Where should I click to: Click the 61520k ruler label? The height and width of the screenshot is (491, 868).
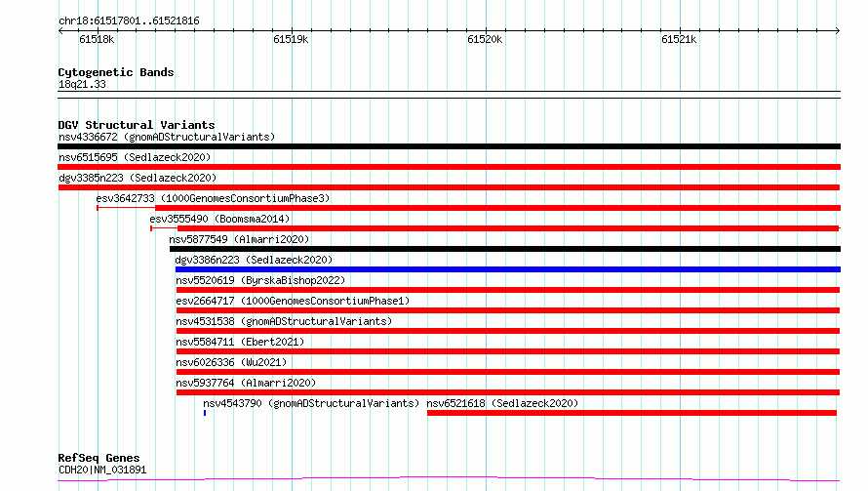pos(485,39)
